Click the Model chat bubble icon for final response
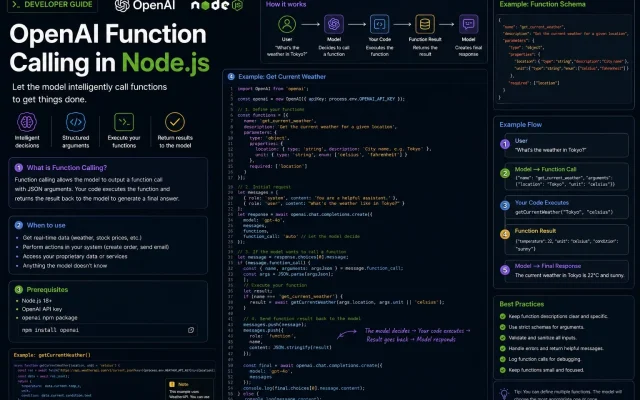The image size is (640, 400). point(468,24)
